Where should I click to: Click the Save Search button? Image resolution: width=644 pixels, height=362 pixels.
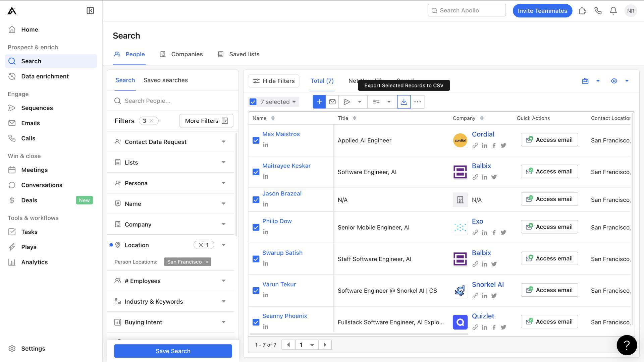(x=173, y=351)
